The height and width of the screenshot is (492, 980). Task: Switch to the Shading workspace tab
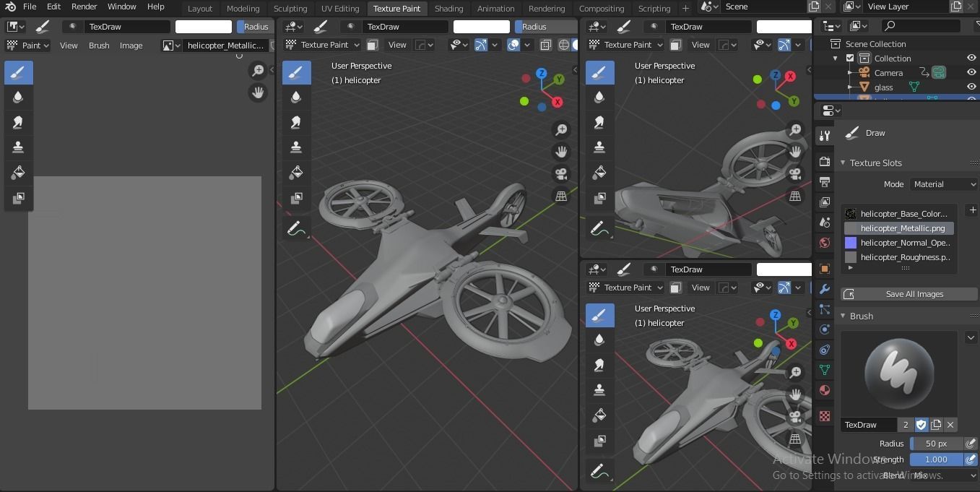448,9
